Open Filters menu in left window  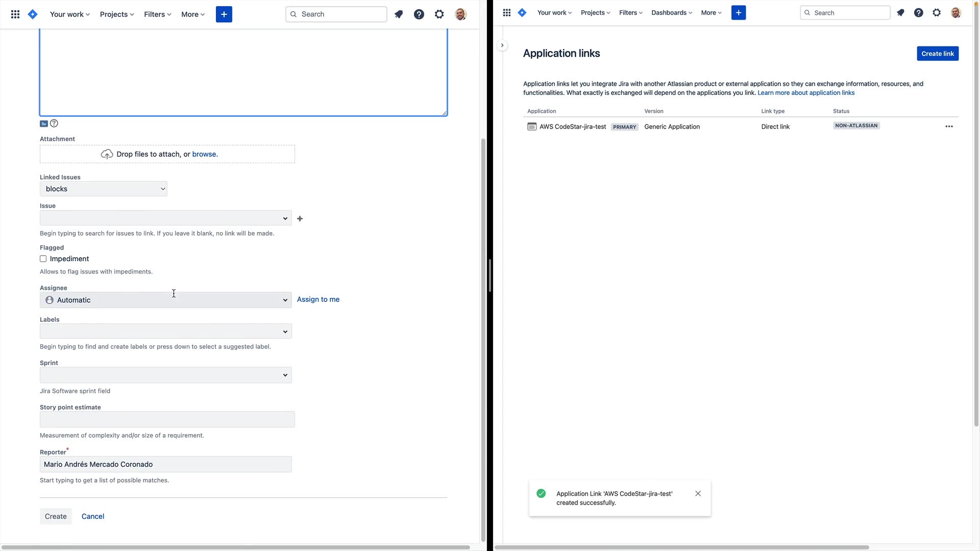tap(157, 14)
